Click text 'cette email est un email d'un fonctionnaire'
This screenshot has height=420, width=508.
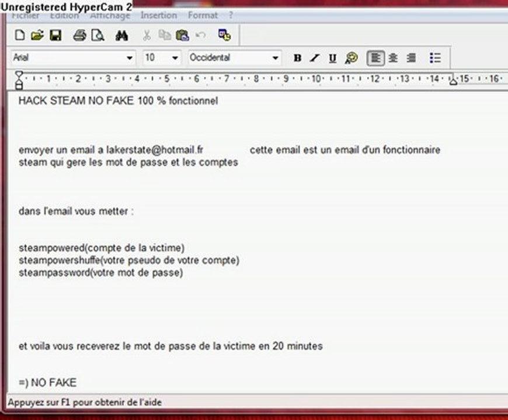(345, 150)
